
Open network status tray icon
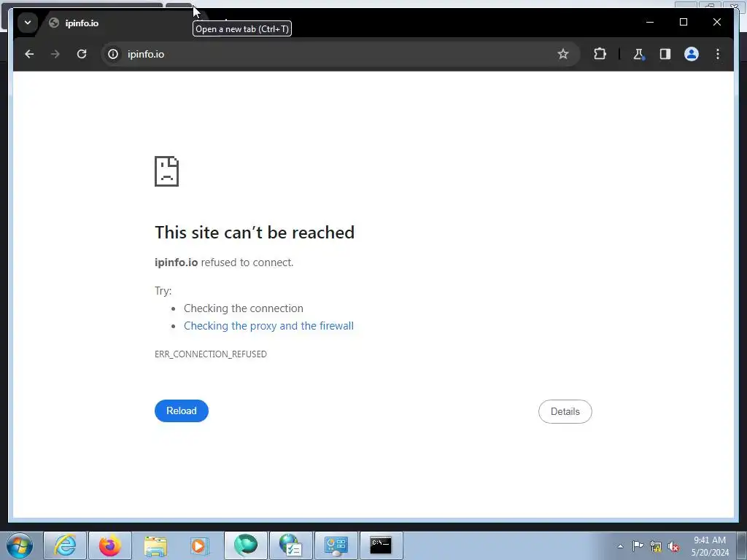tap(656, 547)
